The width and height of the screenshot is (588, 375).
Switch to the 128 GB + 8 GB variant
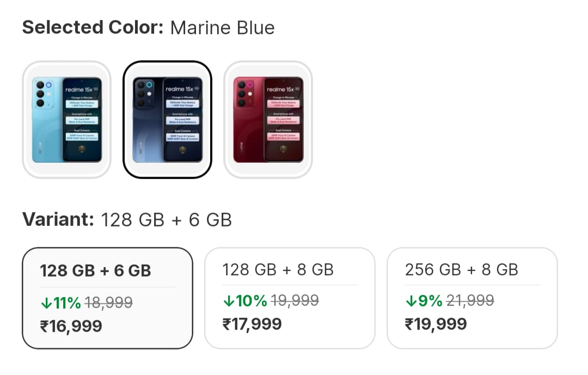coord(290,298)
